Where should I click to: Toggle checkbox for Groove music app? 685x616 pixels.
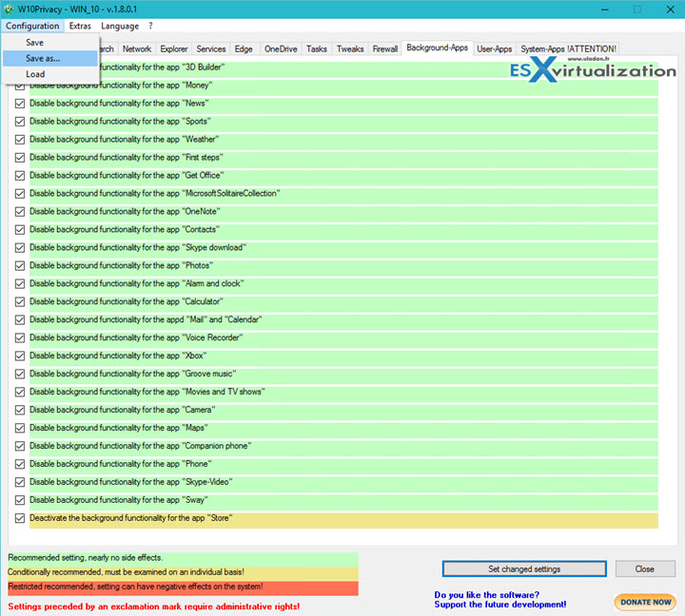tap(20, 375)
